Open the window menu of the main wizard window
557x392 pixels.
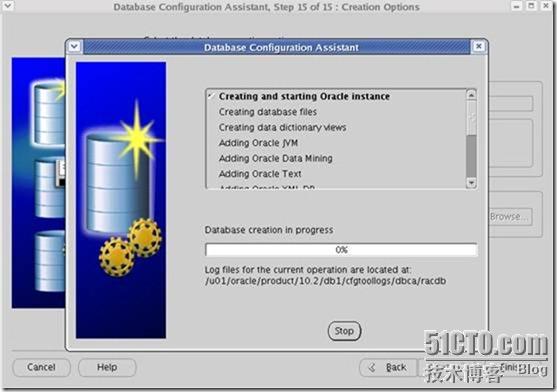tap(7, 6)
